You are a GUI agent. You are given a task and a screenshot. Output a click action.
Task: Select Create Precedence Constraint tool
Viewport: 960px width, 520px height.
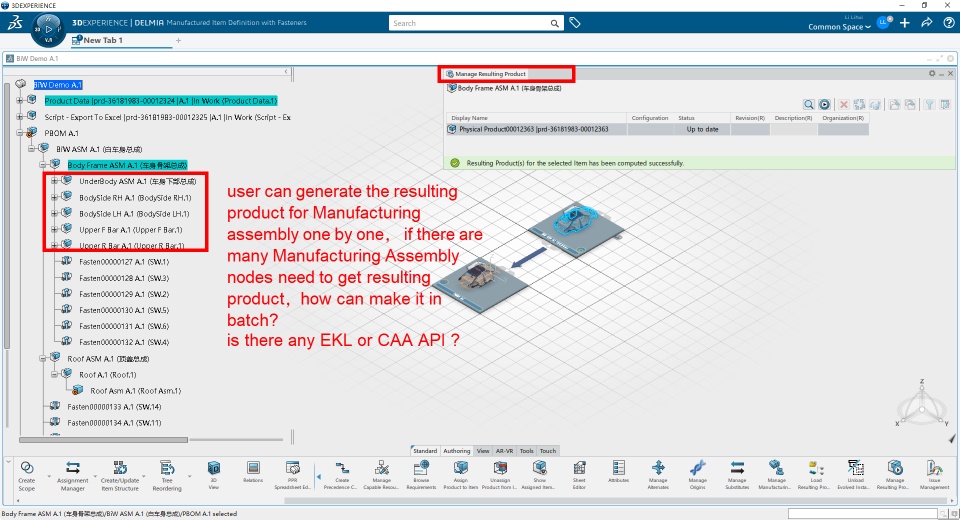342,475
